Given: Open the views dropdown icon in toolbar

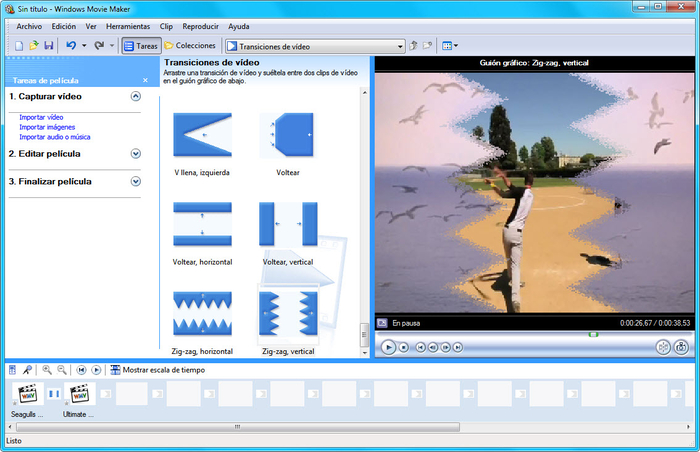Looking at the screenshot, I should click(x=450, y=46).
